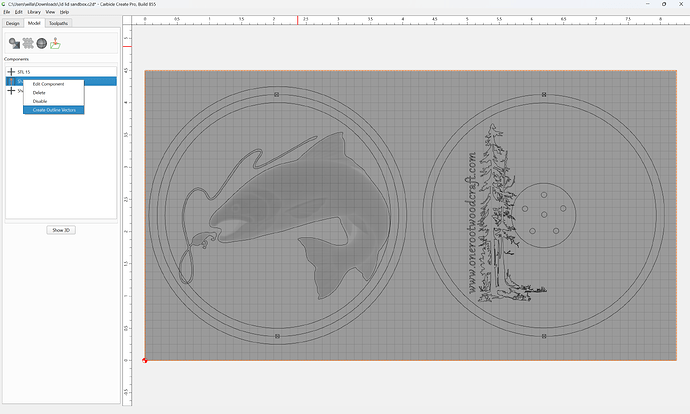Switch to the Design tab
This screenshot has width=690, height=414.
pos(13,23)
